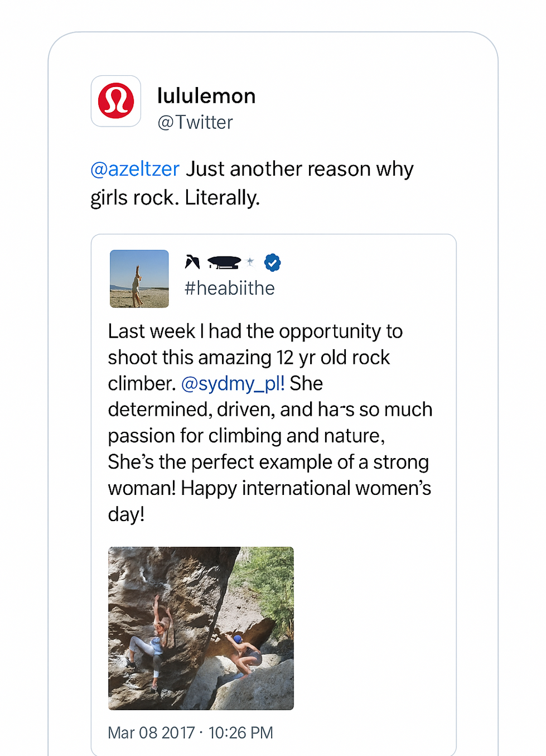Click the "girls rock. Literally." text line
Screen dimensions: 546x756
point(175,198)
